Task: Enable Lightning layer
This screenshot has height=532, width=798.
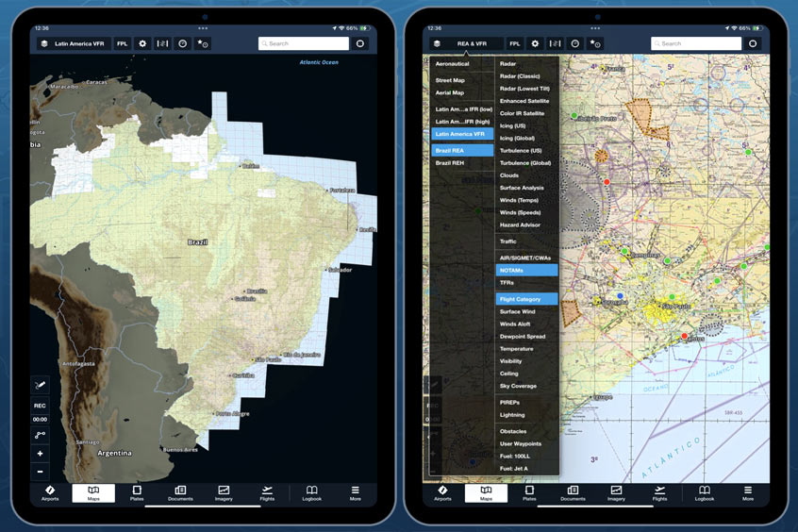Action: 526,415
